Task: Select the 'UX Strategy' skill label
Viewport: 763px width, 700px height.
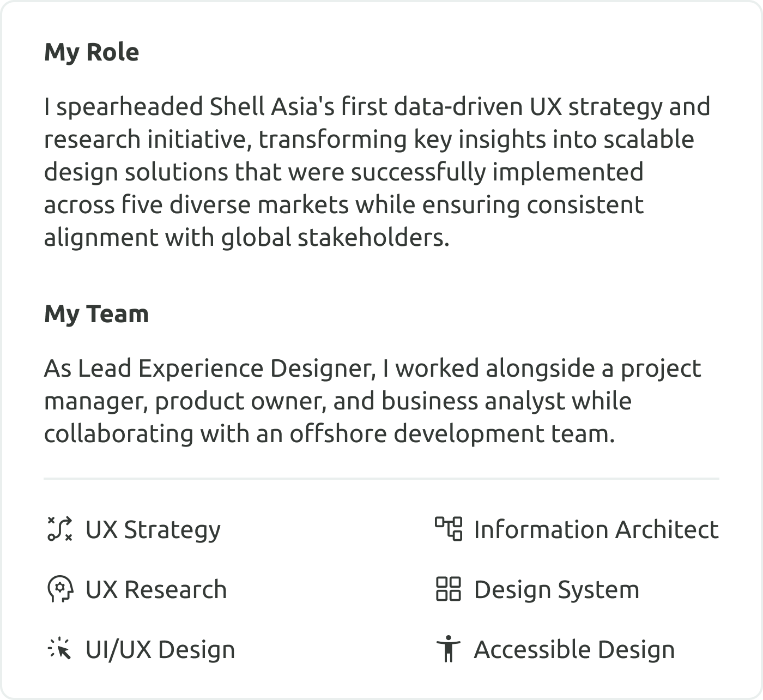Action: tap(153, 529)
